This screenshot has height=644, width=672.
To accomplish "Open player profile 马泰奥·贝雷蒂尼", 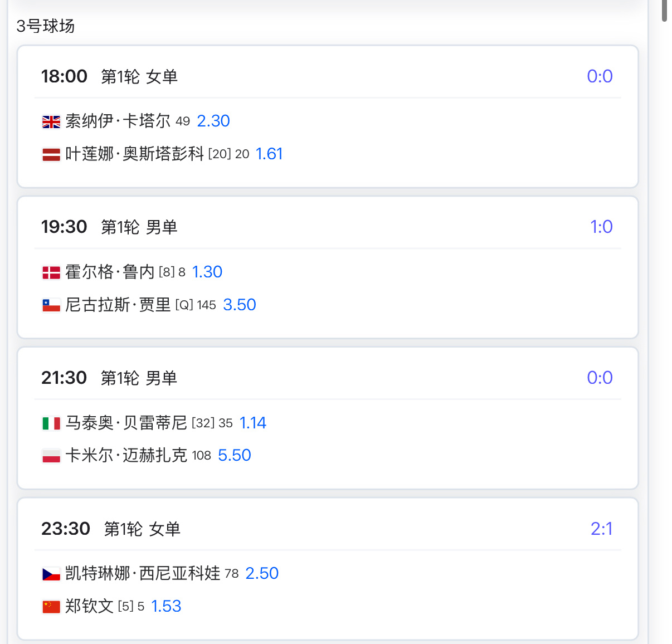I will click(126, 423).
